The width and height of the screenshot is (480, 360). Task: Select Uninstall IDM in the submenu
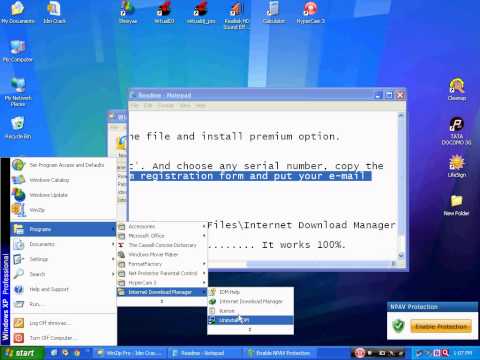click(250, 320)
